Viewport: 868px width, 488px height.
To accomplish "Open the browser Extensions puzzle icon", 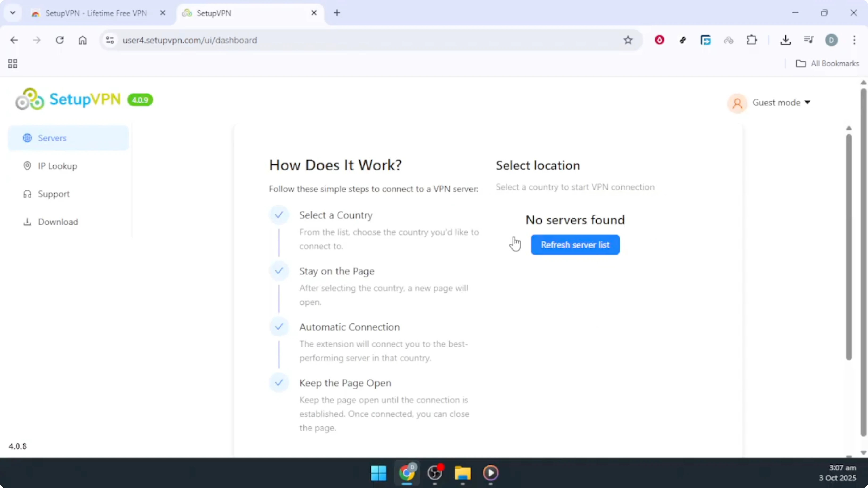I will pos(752,40).
